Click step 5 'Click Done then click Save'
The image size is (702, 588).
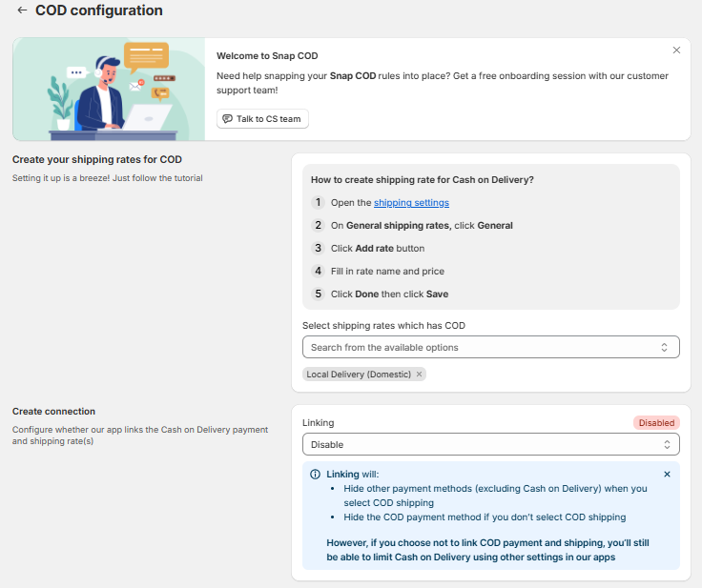pos(389,294)
